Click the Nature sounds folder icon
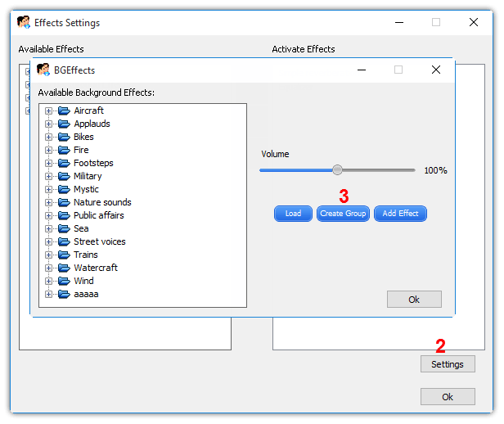Image resolution: width=504 pixels, height=424 pixels. (64, 202)
